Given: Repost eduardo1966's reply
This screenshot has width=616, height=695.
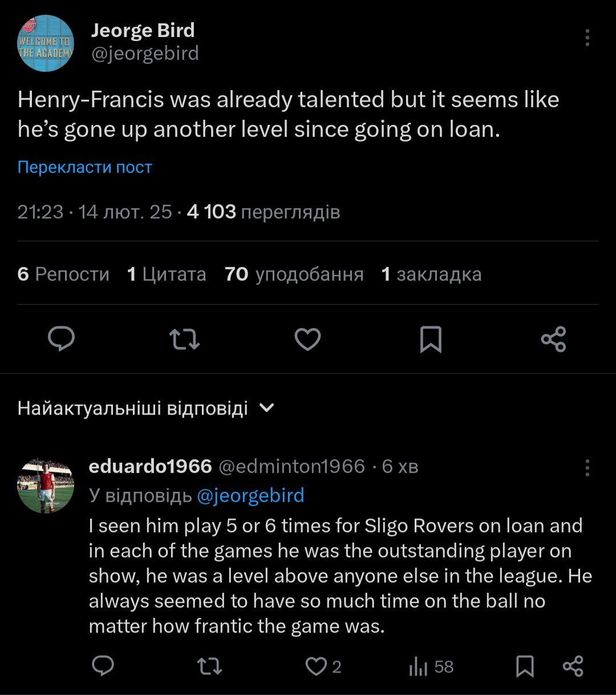Looking at the screenshot, I should click(x=209, y=666).
